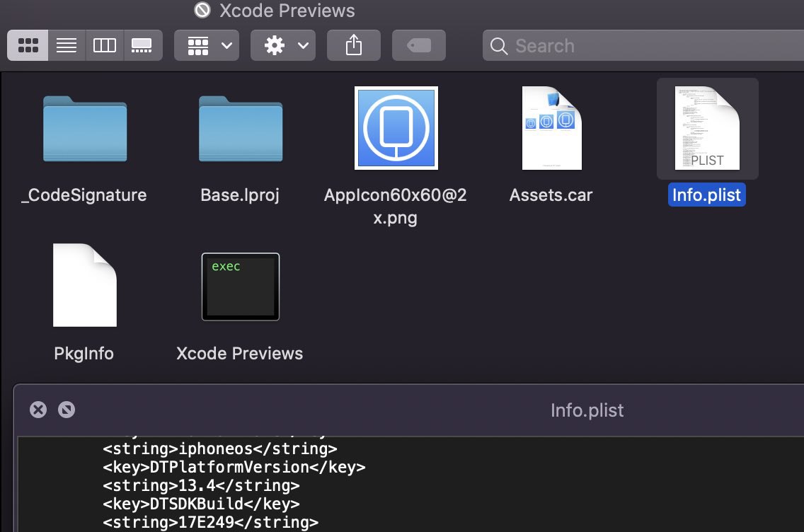Viewport: 804px width, 532px height.
Task: Click the Xcode Previews window title
Action: (287, 11)
